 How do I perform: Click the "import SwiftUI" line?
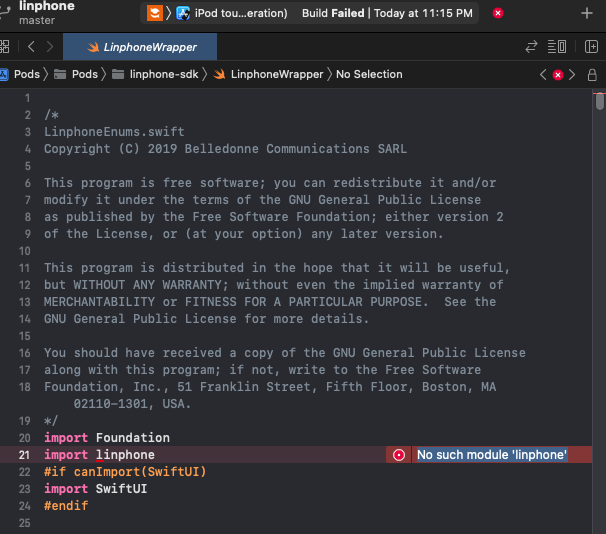point(95,489)
